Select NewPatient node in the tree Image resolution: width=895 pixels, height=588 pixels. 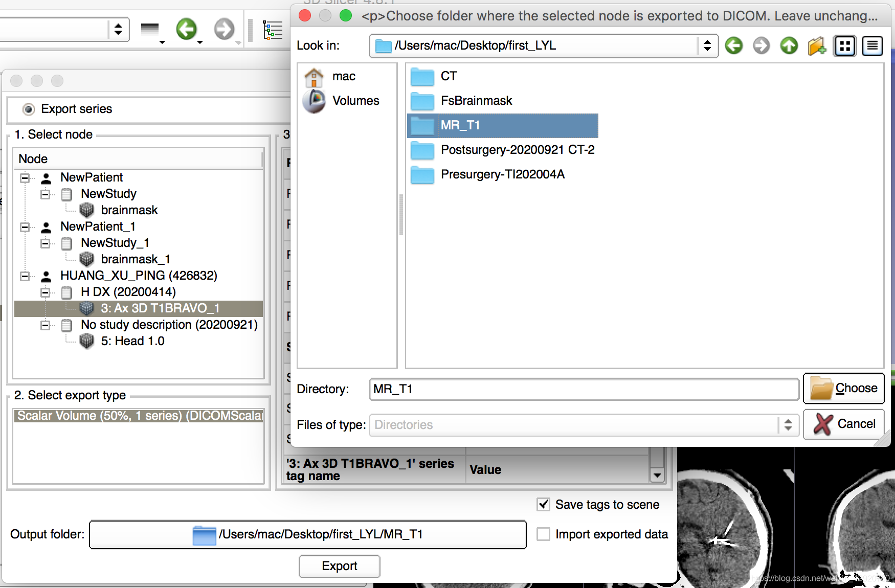(x=92, y=177)
